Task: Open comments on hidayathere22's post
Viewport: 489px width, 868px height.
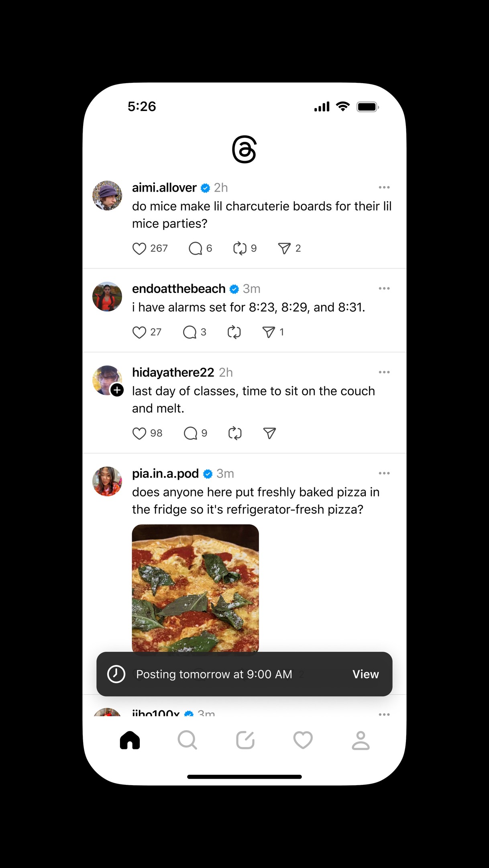Action: point(190,434)
